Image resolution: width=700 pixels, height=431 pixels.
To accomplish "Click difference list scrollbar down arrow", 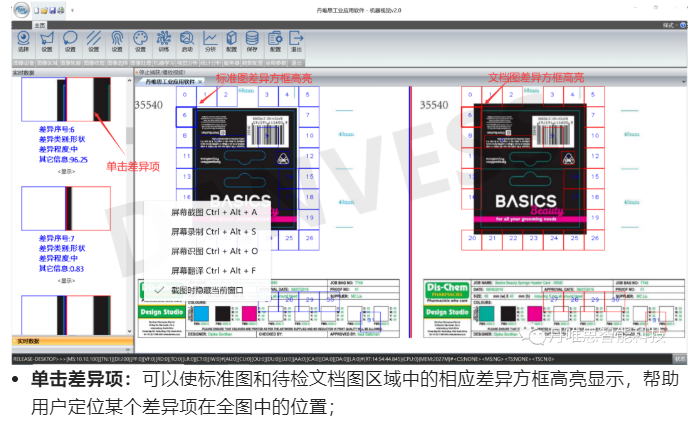I will [129, 331].
